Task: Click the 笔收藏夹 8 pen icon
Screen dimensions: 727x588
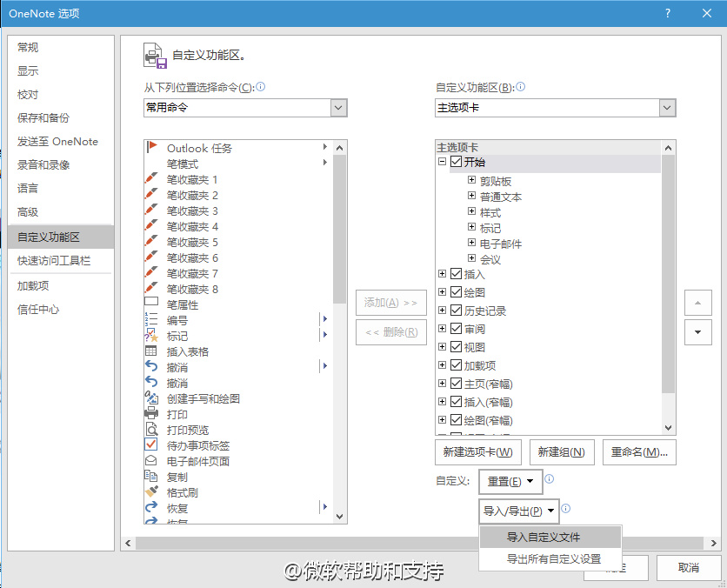Action: (x=151, y=289)
